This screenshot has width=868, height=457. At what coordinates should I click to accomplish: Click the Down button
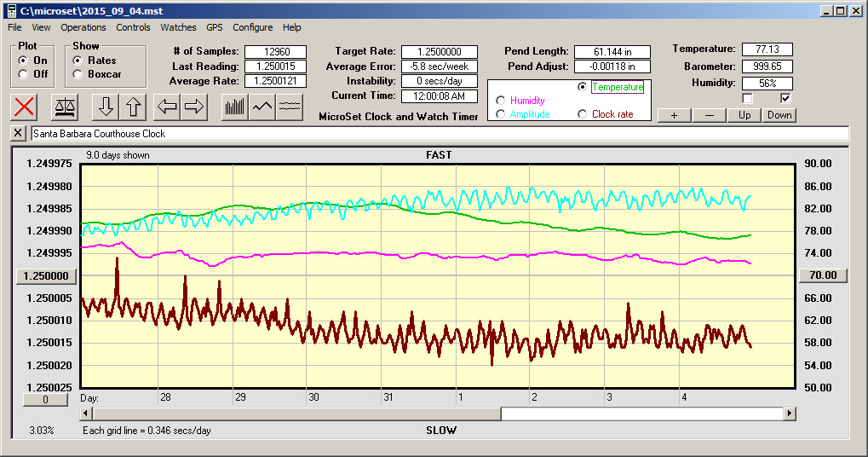pos(779,115)
